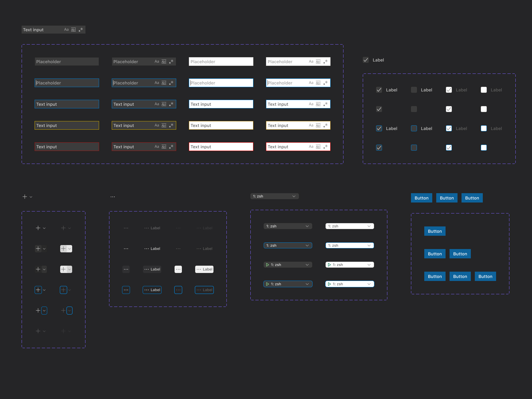
Task: Click the plus icon in the light gray split button
Action: 64,248
